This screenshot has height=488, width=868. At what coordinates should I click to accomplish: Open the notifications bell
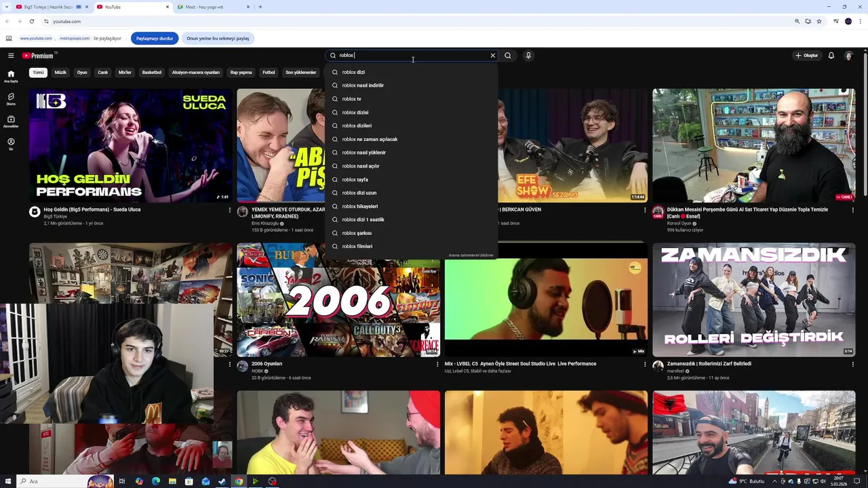point(831,56)
